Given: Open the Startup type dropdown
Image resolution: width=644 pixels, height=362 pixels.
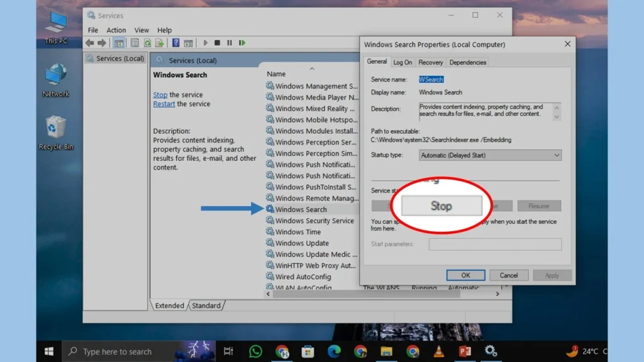Looking at the screenshot, I should (490, 155).
